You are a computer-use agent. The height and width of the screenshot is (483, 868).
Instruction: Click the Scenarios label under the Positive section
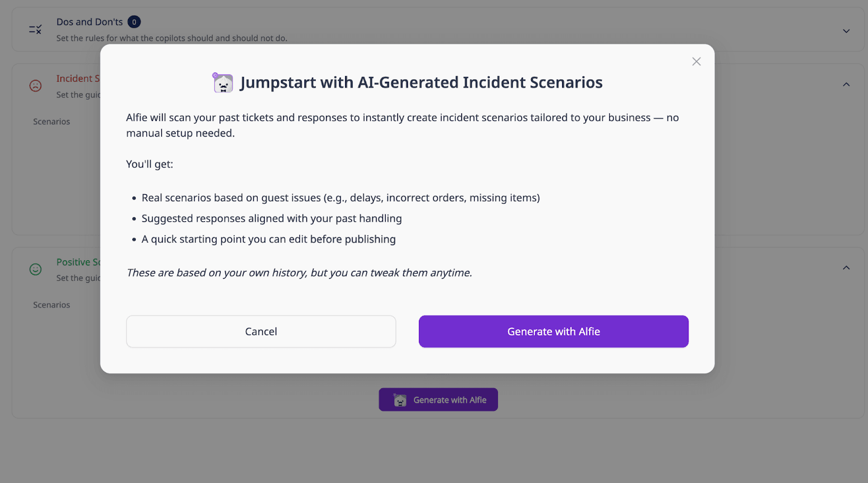click(x=52, y=305)
